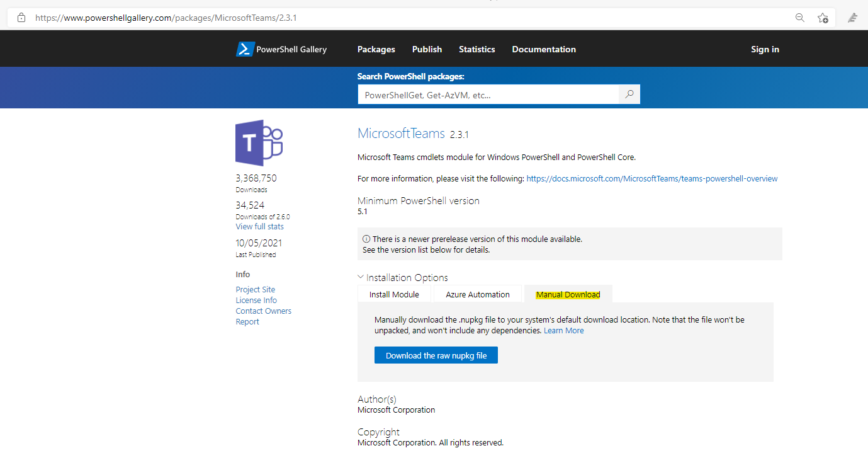This screenshot has width=868, height=453.
Task: Click the Learn More link
Action: 563,330
